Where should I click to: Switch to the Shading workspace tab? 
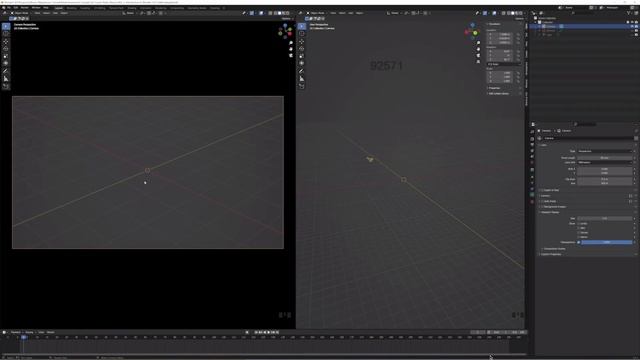131,8
